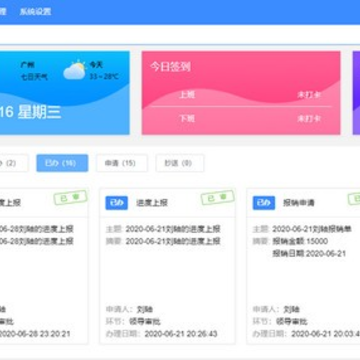Click the date 2020-06-28 23:20:21
Viewport: 360px width, 360px height.
coord(35,334)
